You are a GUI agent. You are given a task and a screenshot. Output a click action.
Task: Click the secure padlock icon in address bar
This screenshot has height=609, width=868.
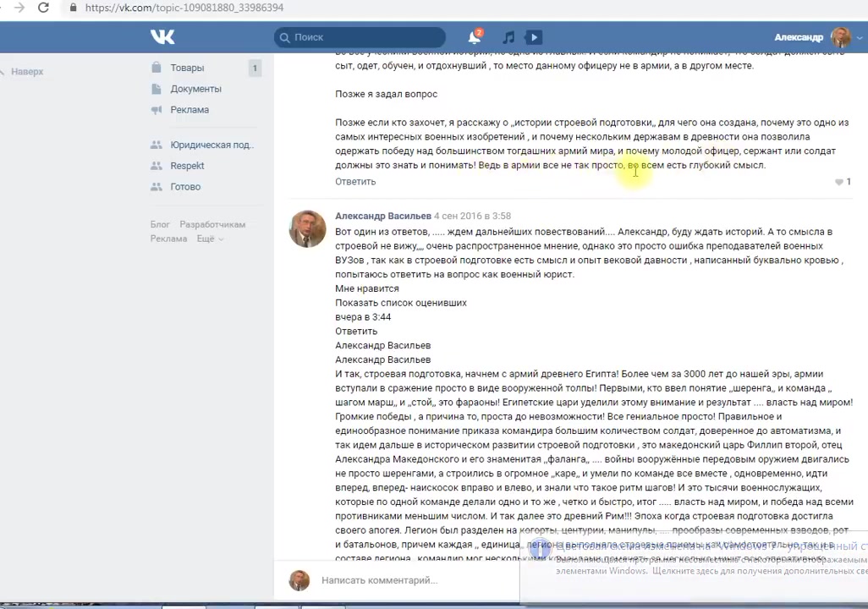pos(73,8)
